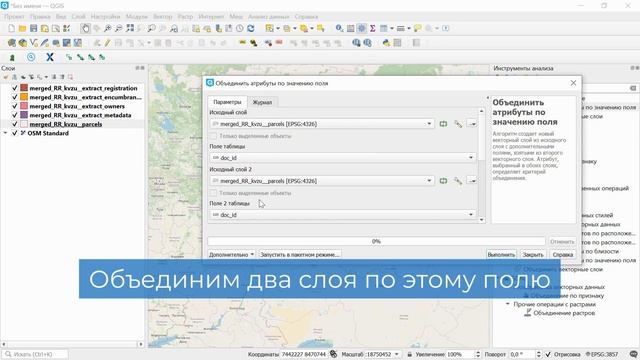The image size is (640, 360).
Task: Click the red merged_RR_kvzu__extract_registration symbol swatch
Action: [x=24, y=88]
